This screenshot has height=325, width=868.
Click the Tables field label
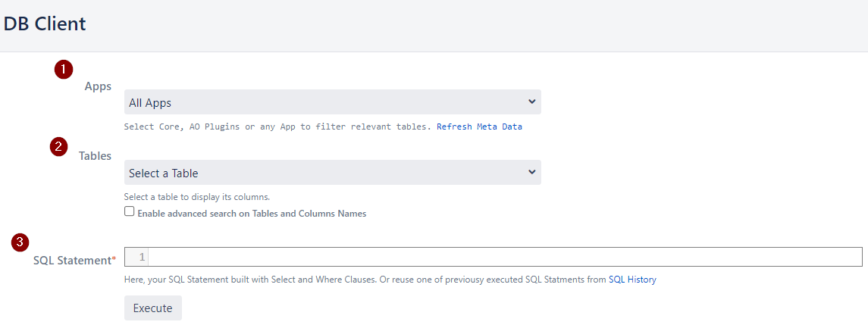(x=95, y=156)
